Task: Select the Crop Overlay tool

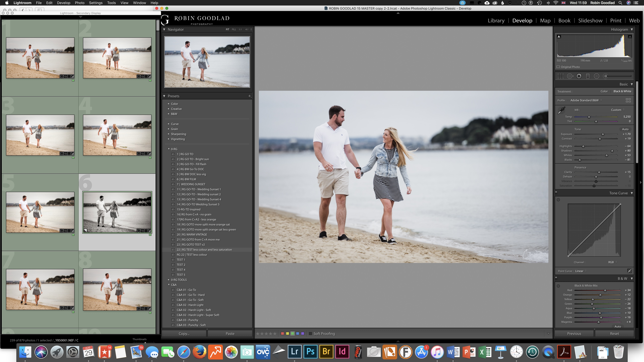Action: (x=560, y=76)
